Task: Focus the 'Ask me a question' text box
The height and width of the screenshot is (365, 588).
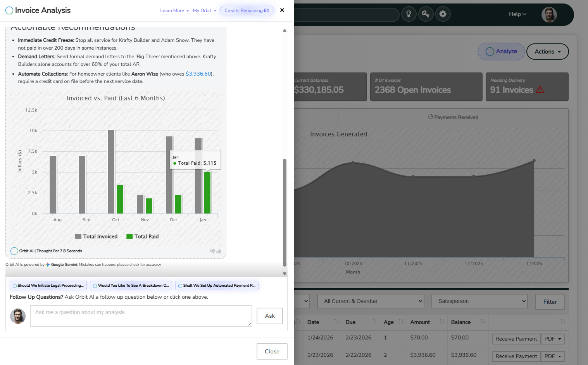Action: (141, 316)
